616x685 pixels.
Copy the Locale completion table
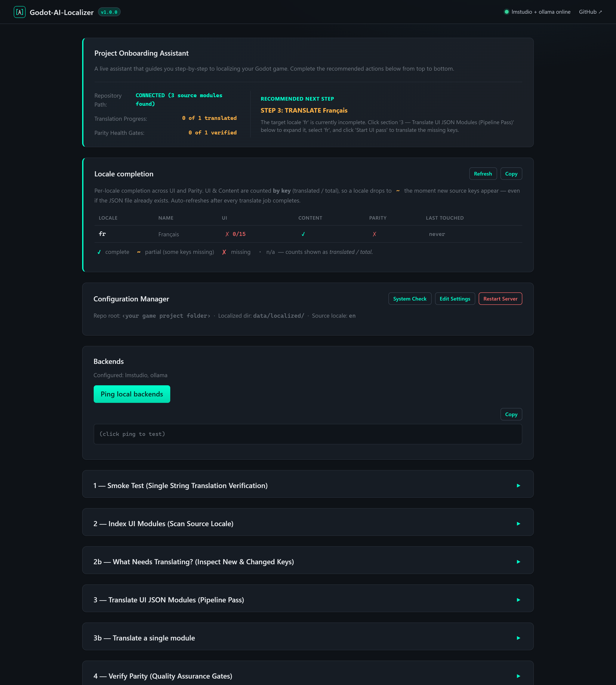511,174
